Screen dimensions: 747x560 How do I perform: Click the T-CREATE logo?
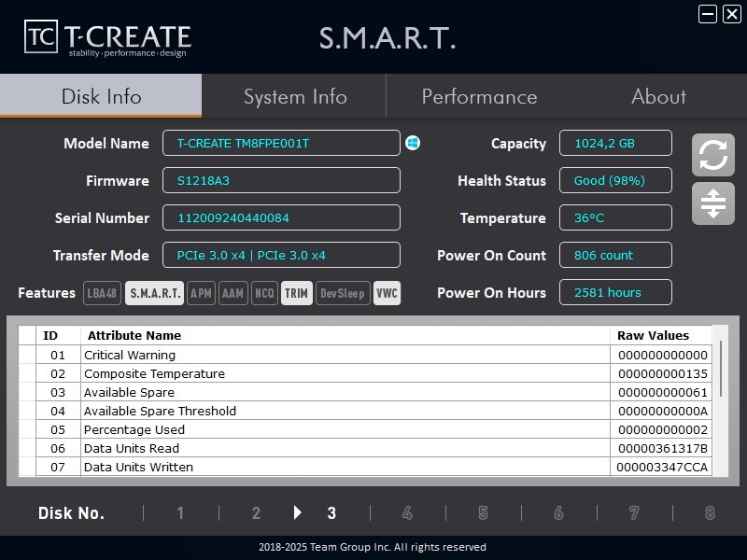[x=107, y=37]
